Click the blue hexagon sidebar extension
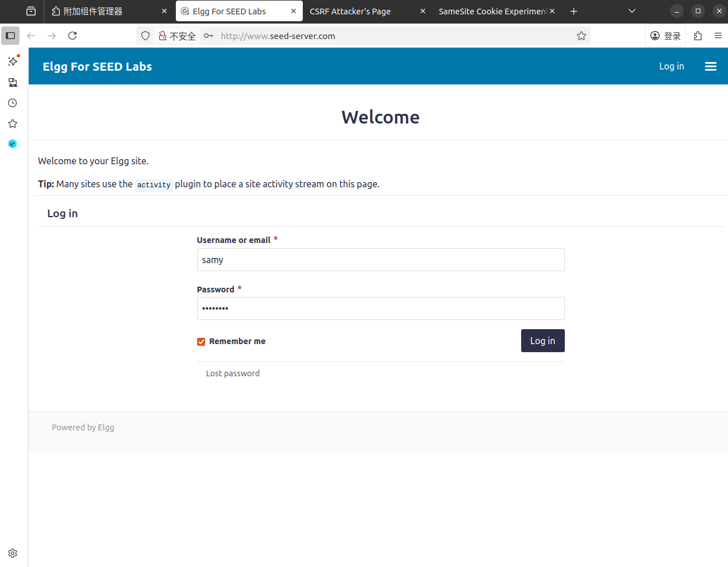728x567 pixels. [x=13, y=144]
